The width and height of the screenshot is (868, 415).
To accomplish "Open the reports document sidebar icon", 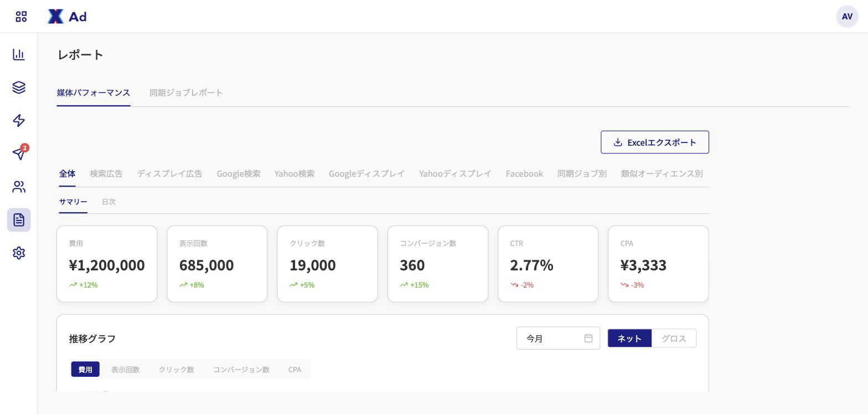I will click(19, 220).
